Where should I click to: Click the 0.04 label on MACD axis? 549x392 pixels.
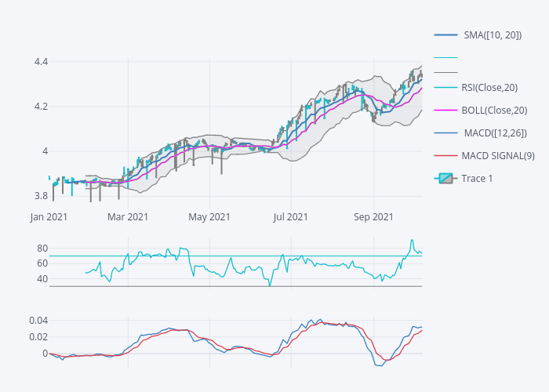[x=38, y=321]
